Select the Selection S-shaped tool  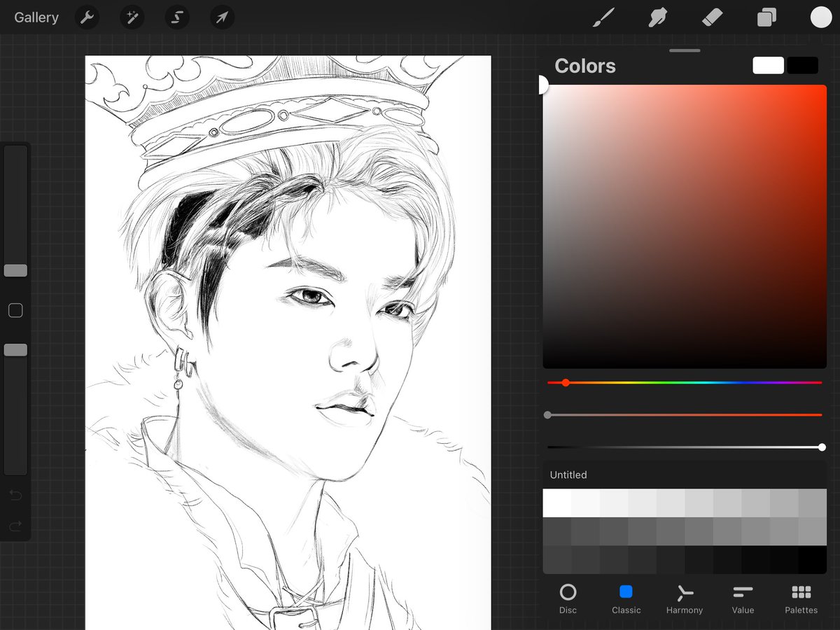point(177,17)
